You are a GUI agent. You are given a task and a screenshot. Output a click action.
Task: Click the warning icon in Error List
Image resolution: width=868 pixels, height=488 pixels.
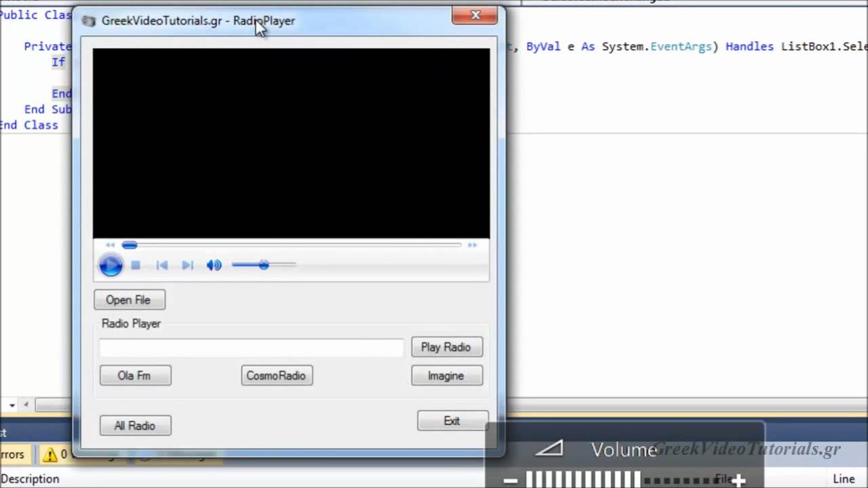50,454
